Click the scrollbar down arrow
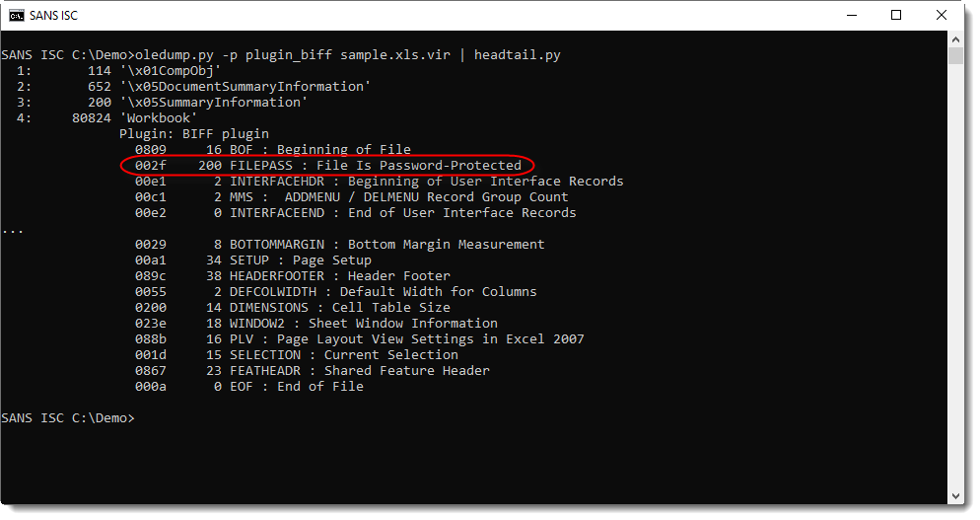This screenshot has height=520, width=980. (x=955, y=496)
